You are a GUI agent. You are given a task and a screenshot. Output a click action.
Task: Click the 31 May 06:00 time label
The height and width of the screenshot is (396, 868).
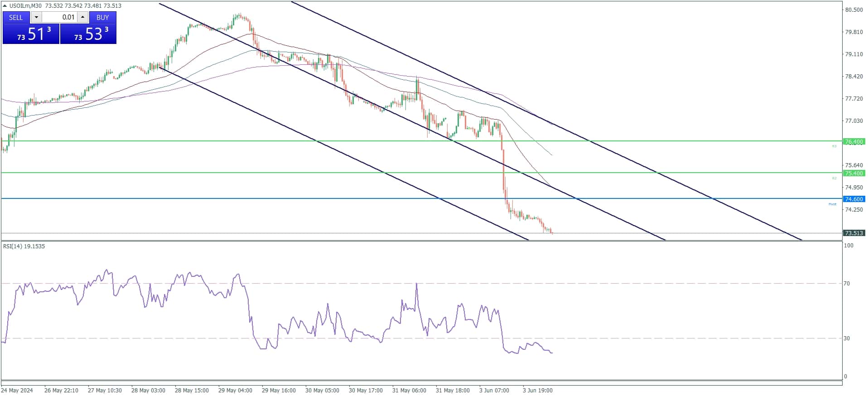pyautogui.click(x=409, y=391)
